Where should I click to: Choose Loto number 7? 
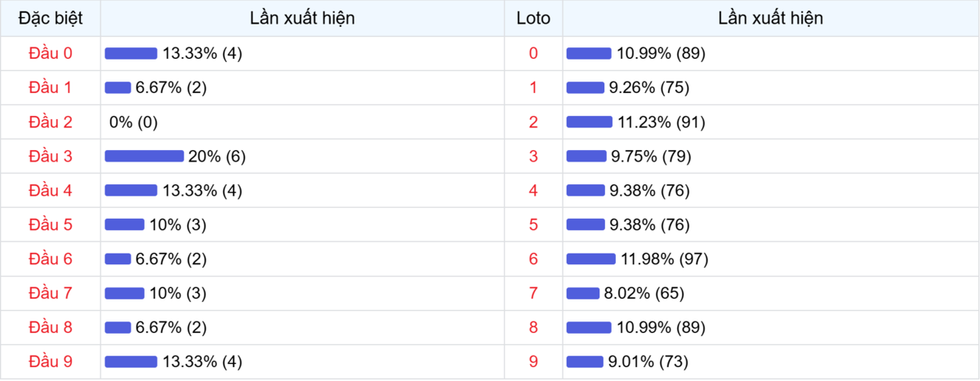click(x=533, y=293)
